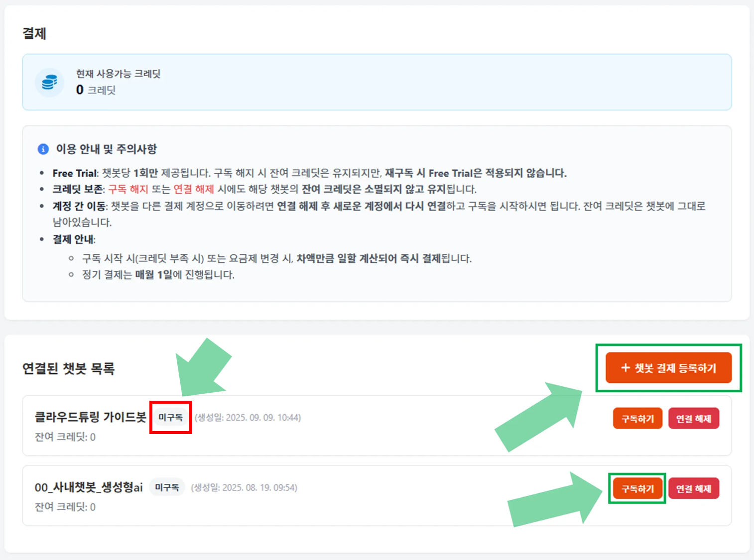This screenshot has height=560, width=754.
Task: Select the 00_사내챗봇_생성형ai chatbot name
Action: [88, 487]
